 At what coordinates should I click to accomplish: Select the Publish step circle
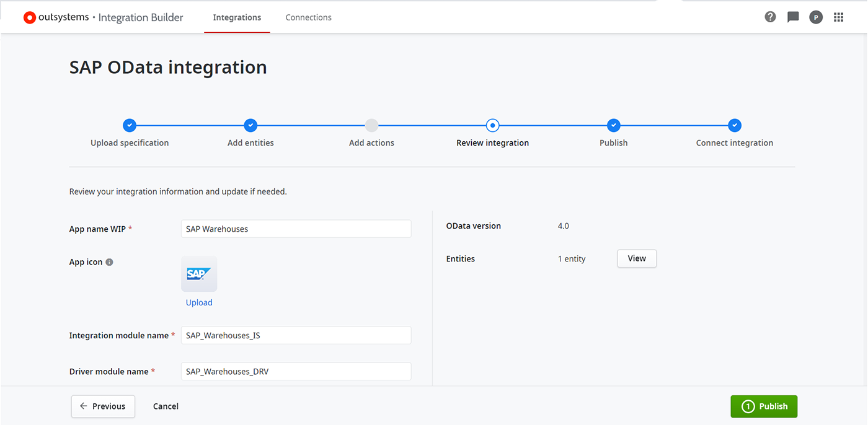coord(613,125)
